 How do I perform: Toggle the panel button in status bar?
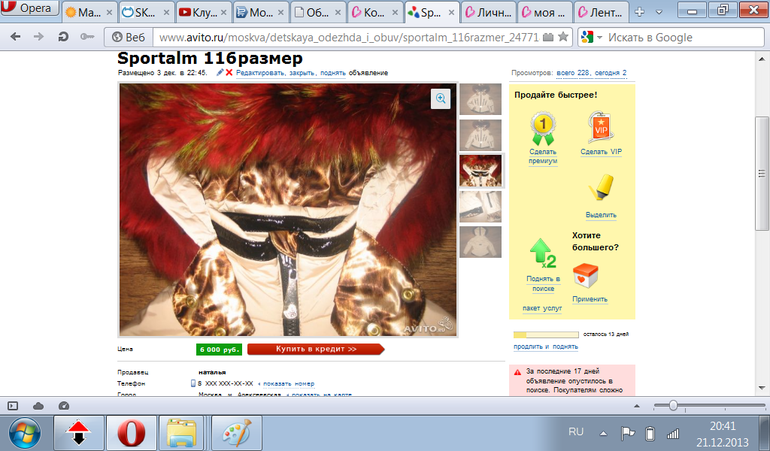coord(13,406)
